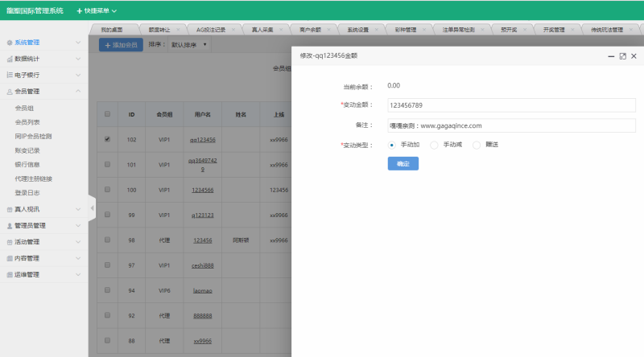This screenshot has height=357, width=644.
Task: Switch to the 商户余额 tab
Action: coord(310,30)
